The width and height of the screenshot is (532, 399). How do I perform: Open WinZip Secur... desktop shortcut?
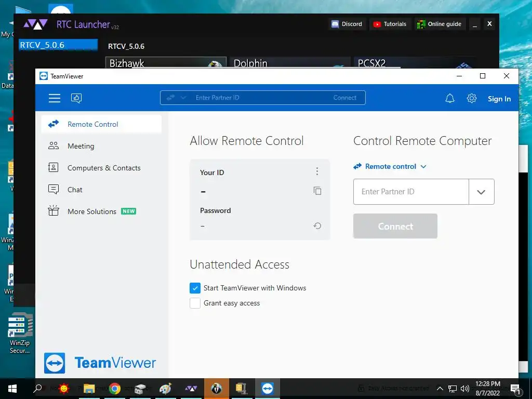click(20, 333)
